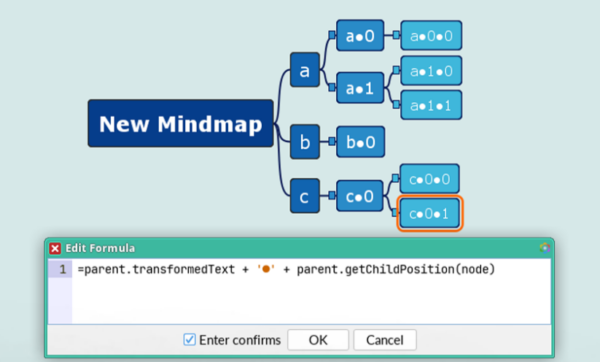The height and width of the screenshot is (362, 600).
Task: Select node a
Action: (305, 70)
